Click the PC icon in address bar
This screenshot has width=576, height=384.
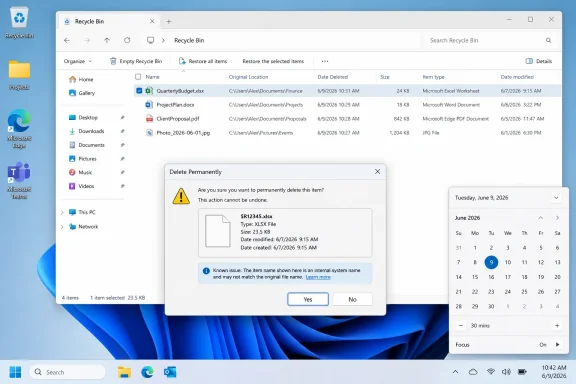151,40
